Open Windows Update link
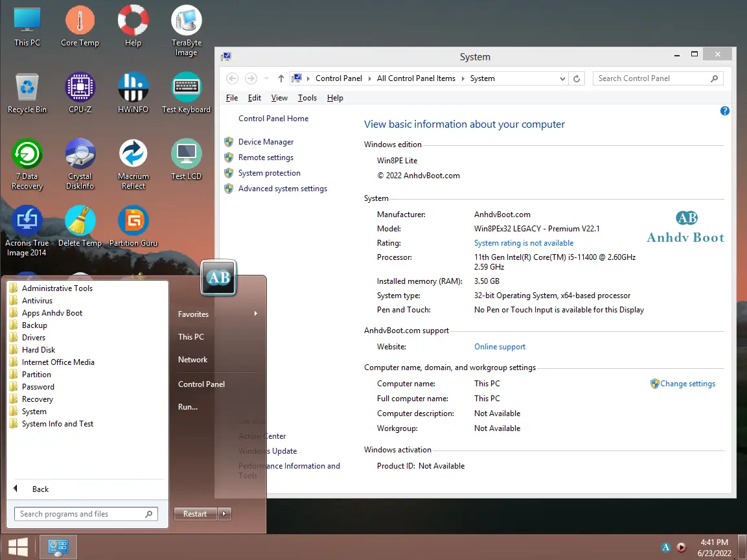The height and width of the screenshot is (560, 747). pyautogui.click(x=268, y=451)
